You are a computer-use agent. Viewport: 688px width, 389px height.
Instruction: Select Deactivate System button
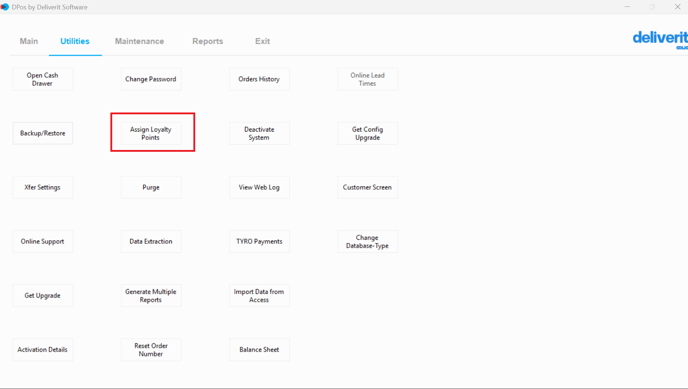point(259,133)
